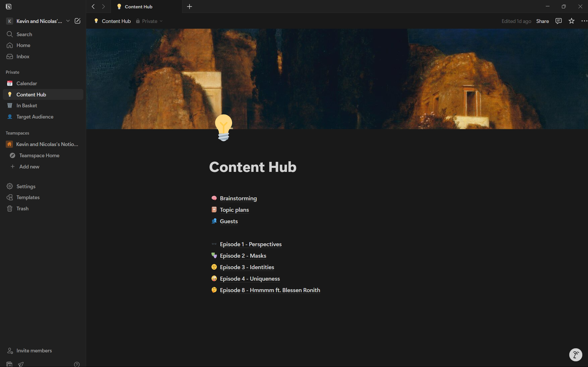Click the lightbulb page icon
588x367 pixels.
tap(223, 128)
